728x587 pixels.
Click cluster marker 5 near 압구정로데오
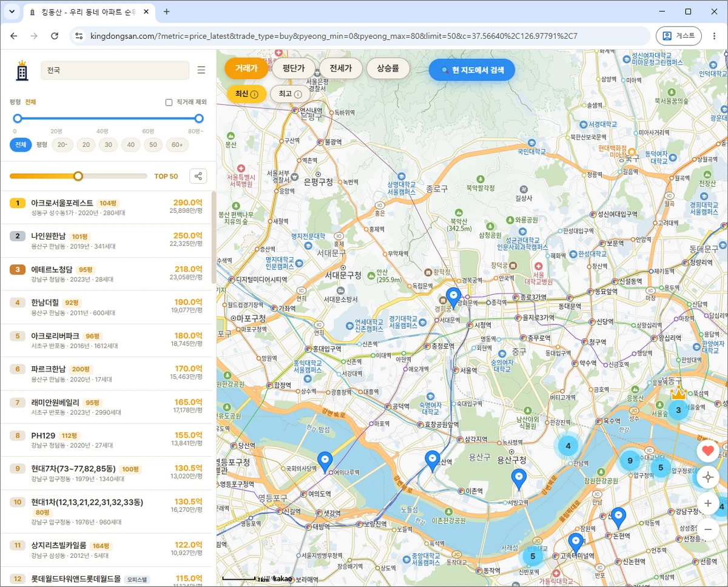tap(661, 468)
